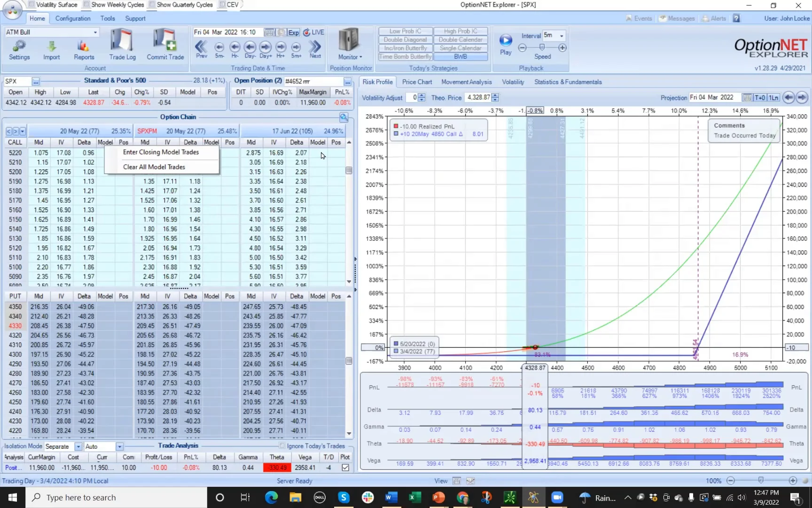Toggle the Volatility Surface checkbox
Viewport: 812px width, 508px height.
point(31,5)
